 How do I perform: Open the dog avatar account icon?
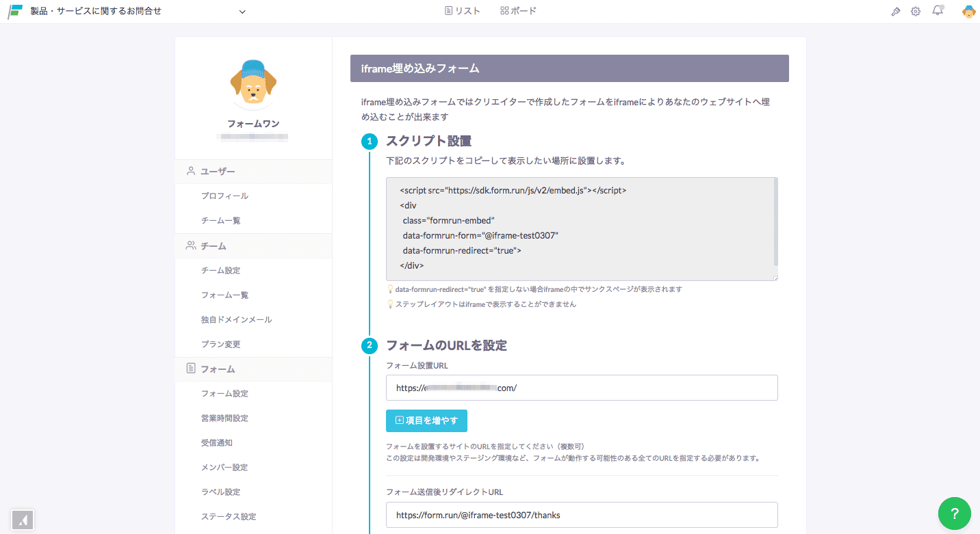click(969, 11)
